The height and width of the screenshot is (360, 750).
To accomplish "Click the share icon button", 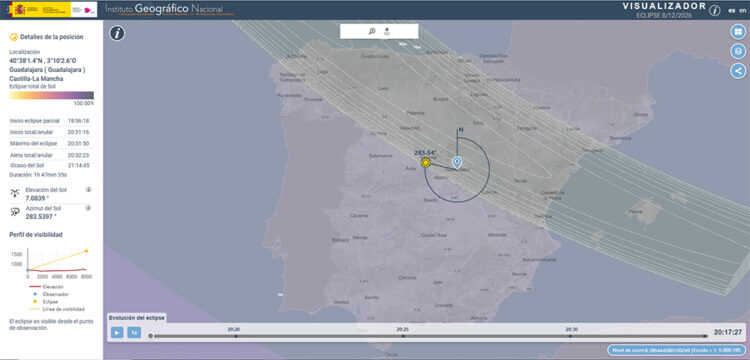I will (x=738, y=71).
